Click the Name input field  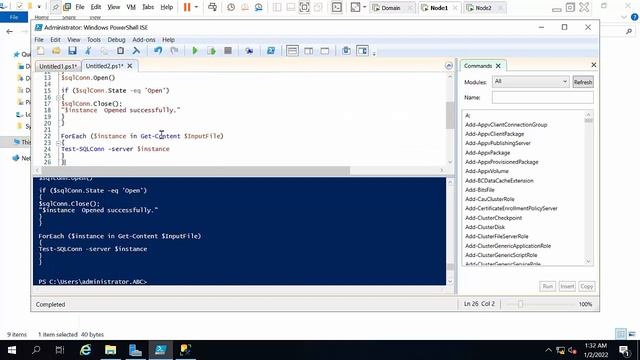542,98
